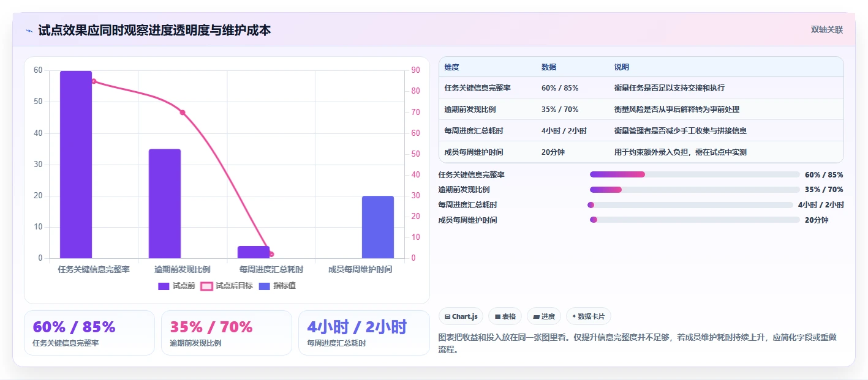Viewport: 868px width, 380px height.
Task: Click 用于约束额外录入负担 description cell
Action: tap(681, 152)
